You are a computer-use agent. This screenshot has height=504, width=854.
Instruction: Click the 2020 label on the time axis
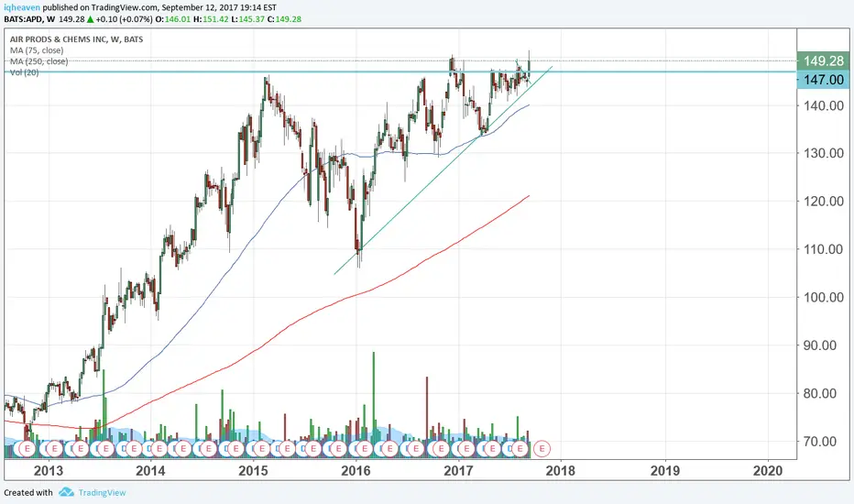[x=767, y=470]
